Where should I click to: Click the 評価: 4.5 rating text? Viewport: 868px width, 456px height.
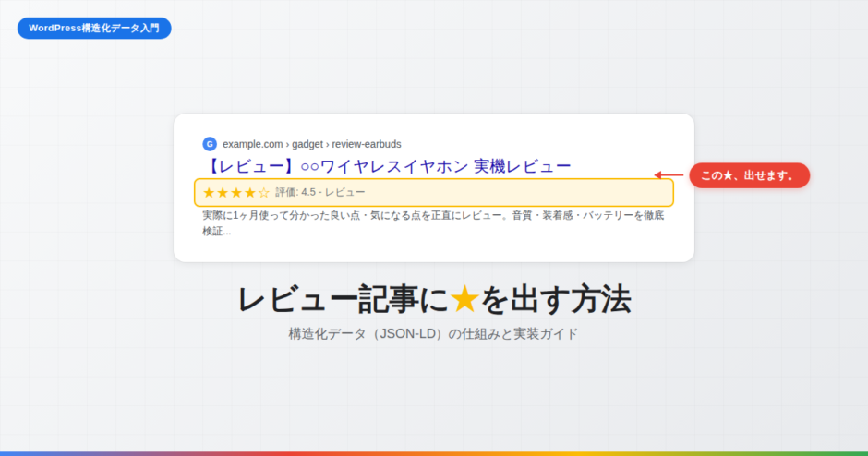(295, 193)
